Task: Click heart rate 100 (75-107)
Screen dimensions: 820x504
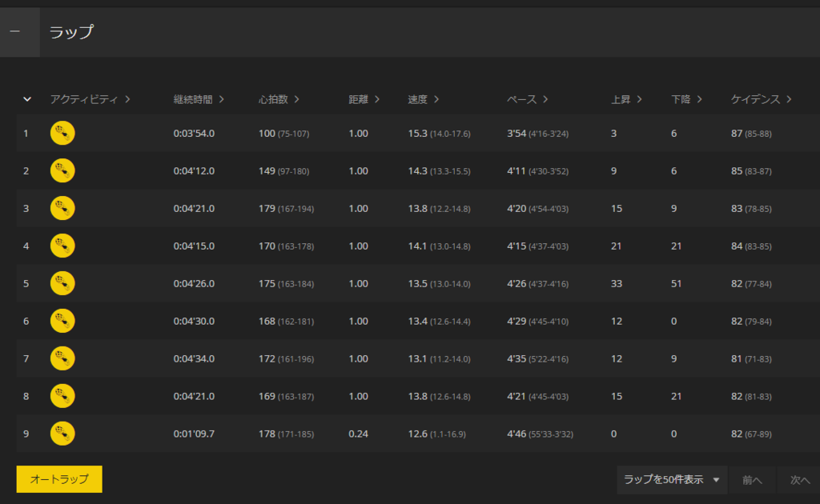Action: point(284,134)
